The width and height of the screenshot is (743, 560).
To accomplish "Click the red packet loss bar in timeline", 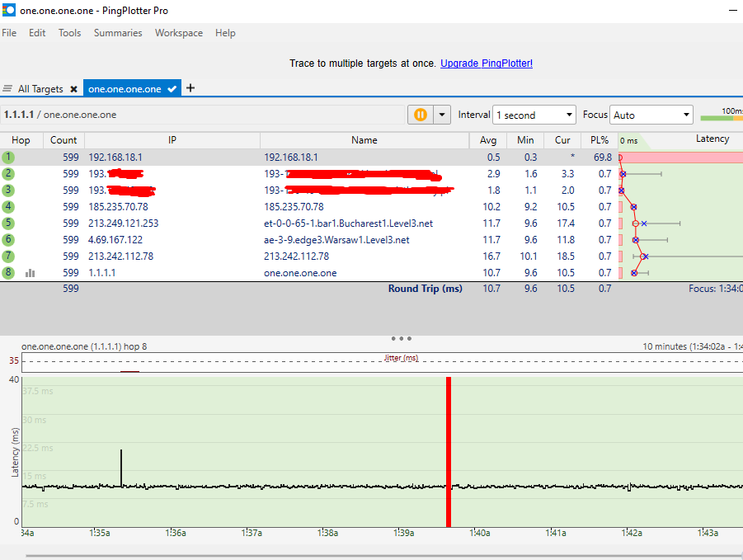I will point(449,451).
